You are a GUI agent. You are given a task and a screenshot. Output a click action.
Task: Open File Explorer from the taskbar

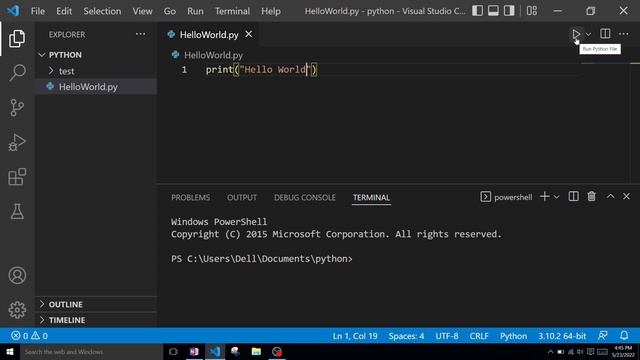point(256,352)
